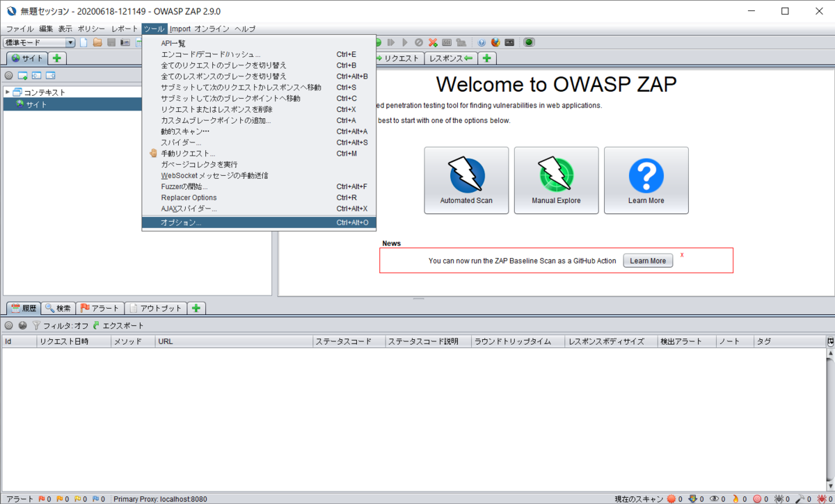Click the globe link-with-sites icon in history toolbar
835x504 pixels.
(x=22, y=325)
